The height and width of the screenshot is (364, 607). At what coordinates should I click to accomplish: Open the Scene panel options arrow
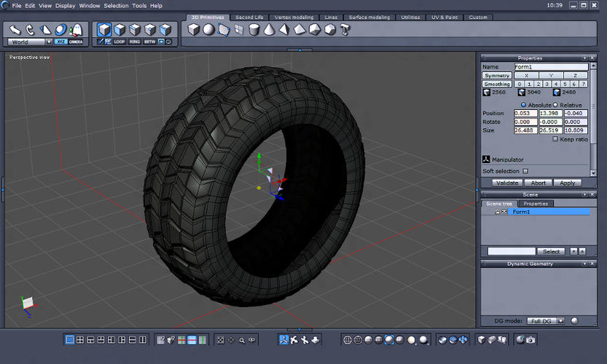pyautogui.click(x=584, y=194)
